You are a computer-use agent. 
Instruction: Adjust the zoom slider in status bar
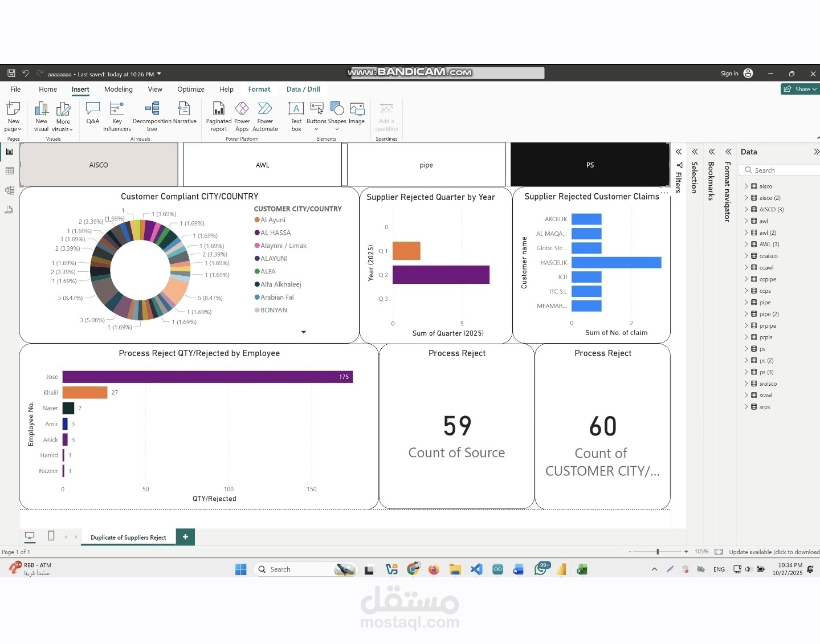[x=658, y=552]
